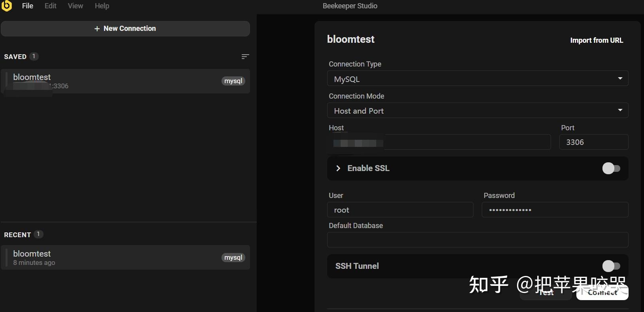Click the Beekeeper Studio bee logo
Image resolution: width=644 pixels, height=312 pixels.
(7, 6)
